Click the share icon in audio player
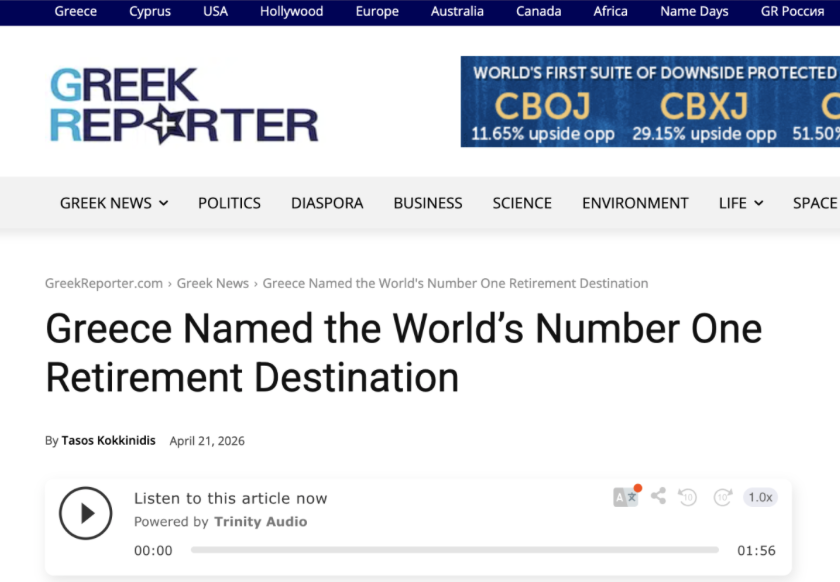Viewport: 840px width, 582px height. [658, 496]
